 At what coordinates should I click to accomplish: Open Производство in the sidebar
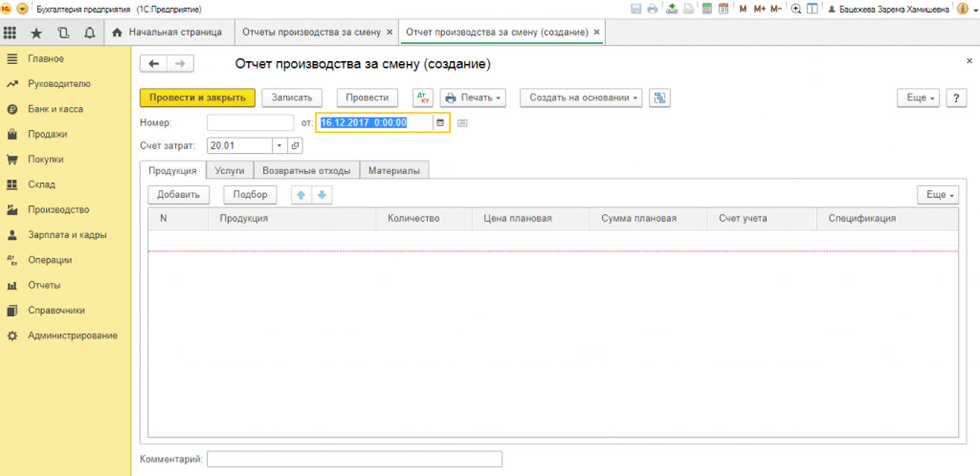click(59, 210)
